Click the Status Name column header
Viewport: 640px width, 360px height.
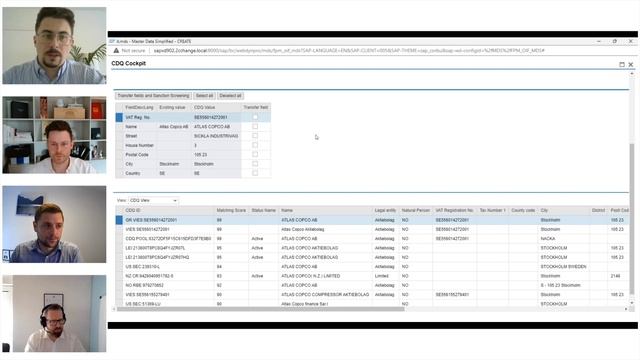[264, 211]
